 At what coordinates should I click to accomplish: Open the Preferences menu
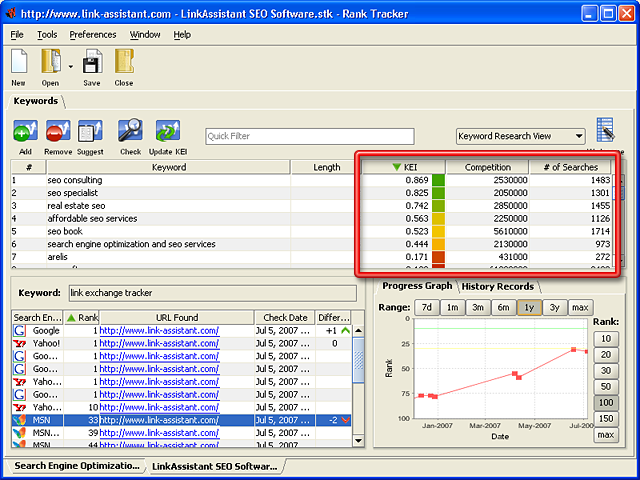[x=93, y=35]
